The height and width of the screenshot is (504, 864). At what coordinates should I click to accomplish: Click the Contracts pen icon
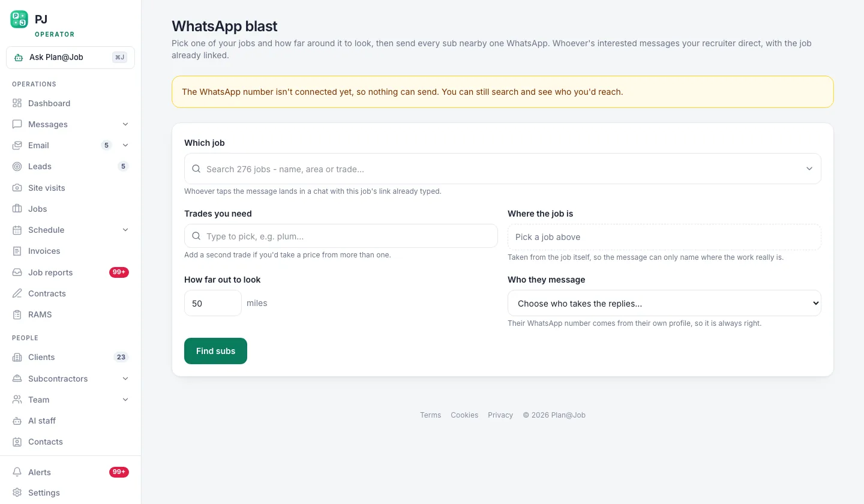[17, 293]
